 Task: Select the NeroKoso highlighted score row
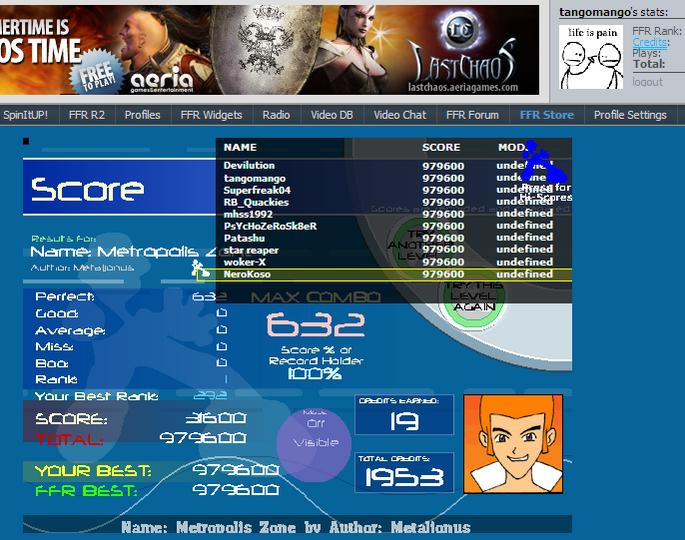384,275
